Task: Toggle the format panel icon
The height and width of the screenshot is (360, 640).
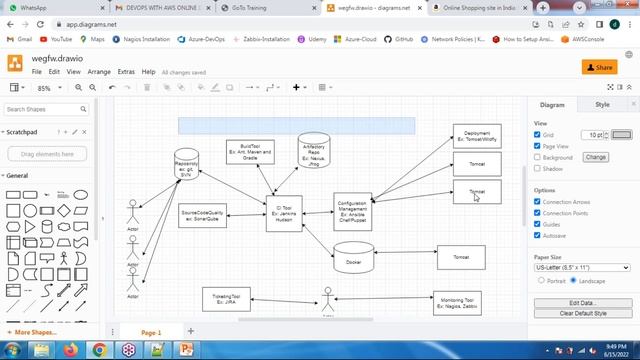Action: [x=620, y=87]
